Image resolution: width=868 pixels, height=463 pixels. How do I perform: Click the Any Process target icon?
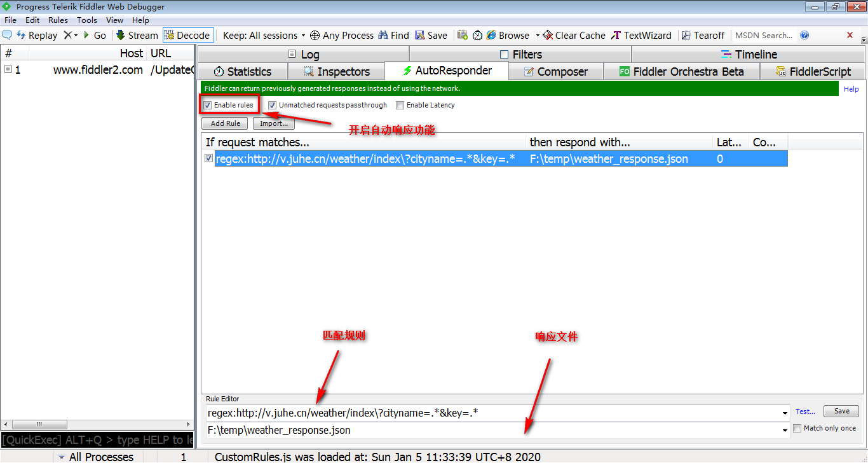315,35
